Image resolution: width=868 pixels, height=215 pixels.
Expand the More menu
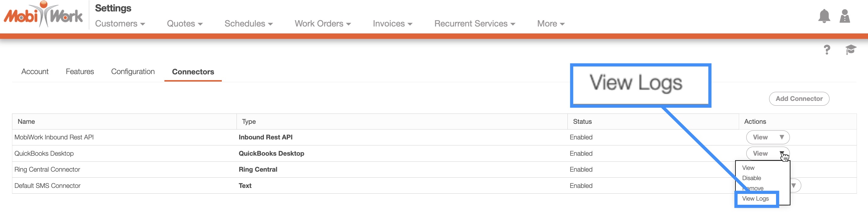(x=551, y=23)
